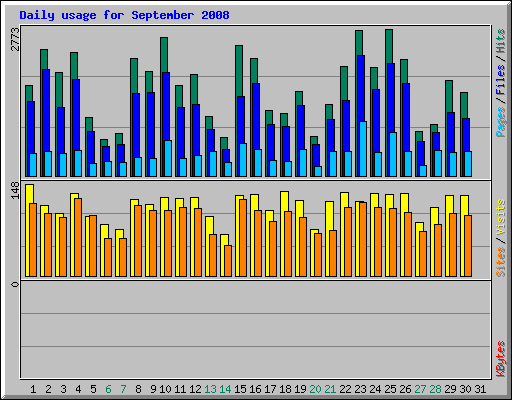Click day 26 on the x-axis
The image size is (512, 400).
point(405,389)
